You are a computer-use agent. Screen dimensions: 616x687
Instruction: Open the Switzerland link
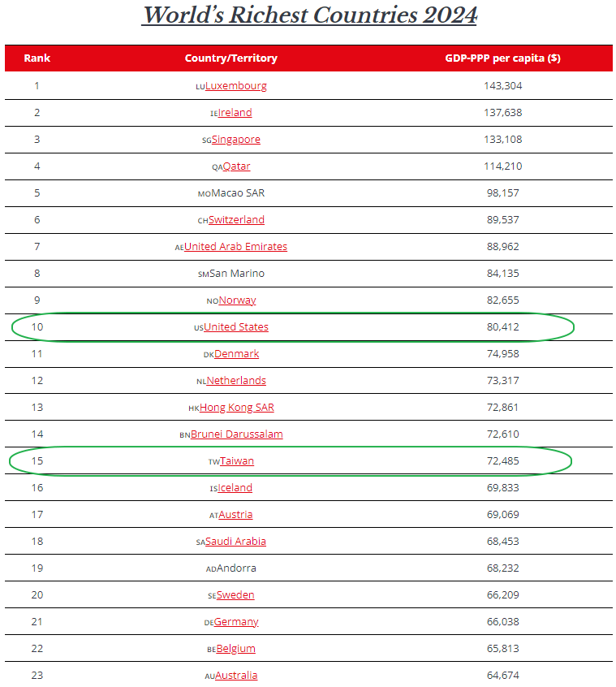tap(236, 220)
